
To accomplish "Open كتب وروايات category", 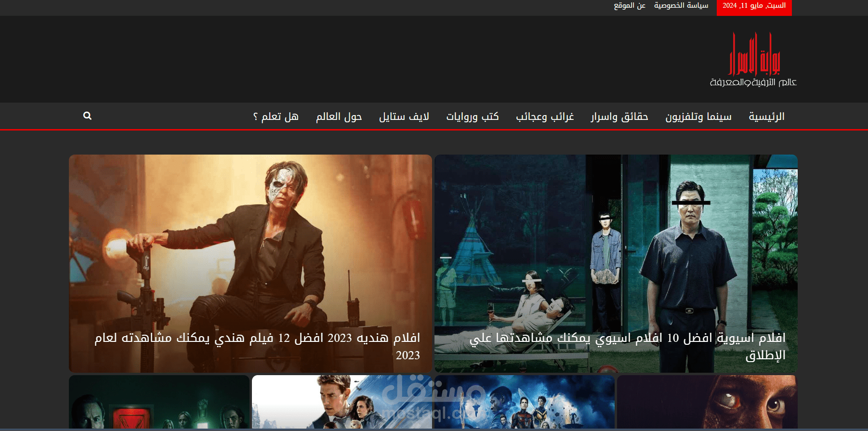I will pyautogui.click(x=473, y=117).
